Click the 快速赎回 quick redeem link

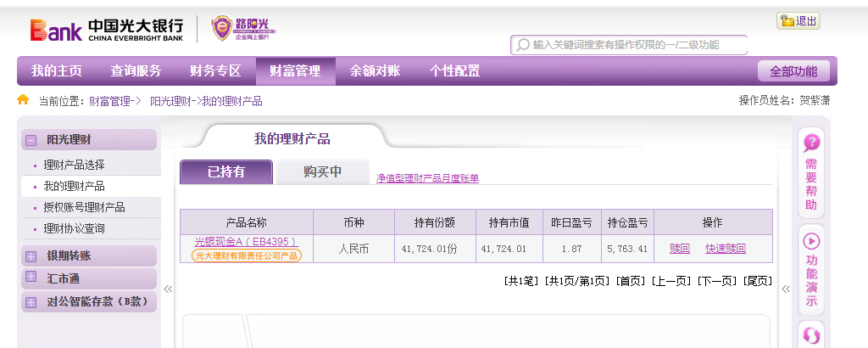click(726, 249)
